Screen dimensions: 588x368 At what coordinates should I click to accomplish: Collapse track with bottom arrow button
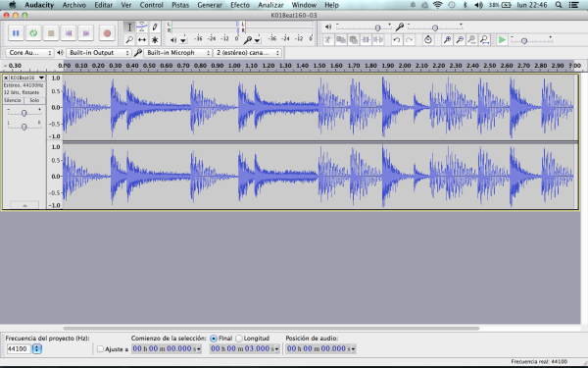coord(24,205)
